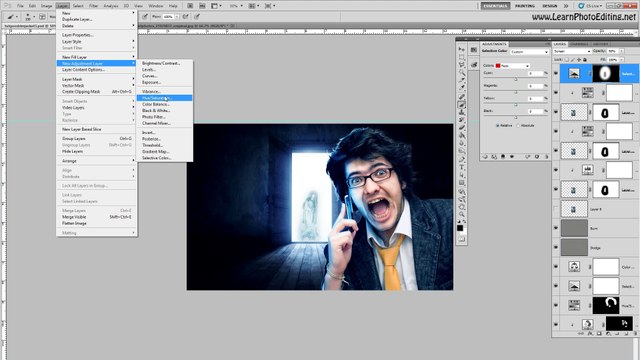Enable airbrush mode in the options bar
Screen dimensions: 640x360
(x=185, y=17)
